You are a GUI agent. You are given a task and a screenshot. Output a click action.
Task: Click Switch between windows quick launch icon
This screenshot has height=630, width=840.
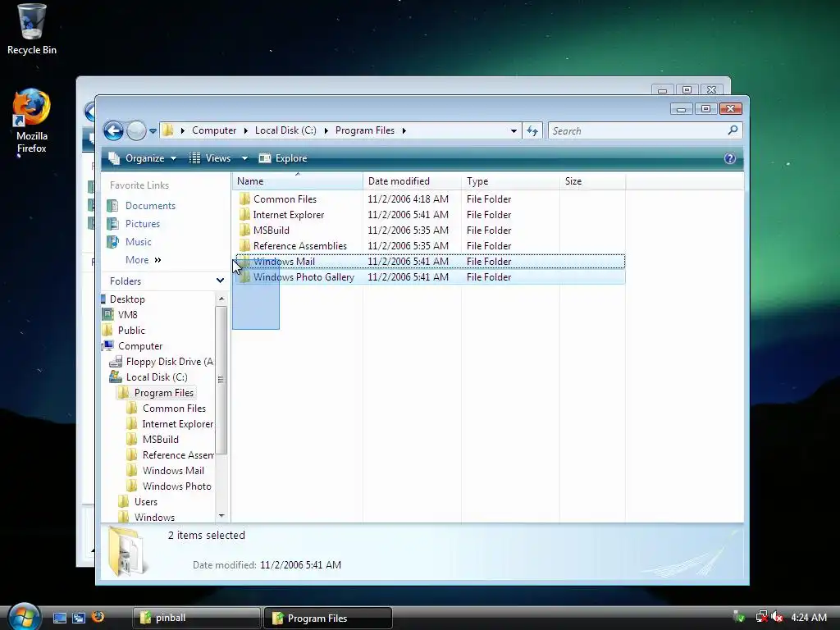tap(79, 618)
